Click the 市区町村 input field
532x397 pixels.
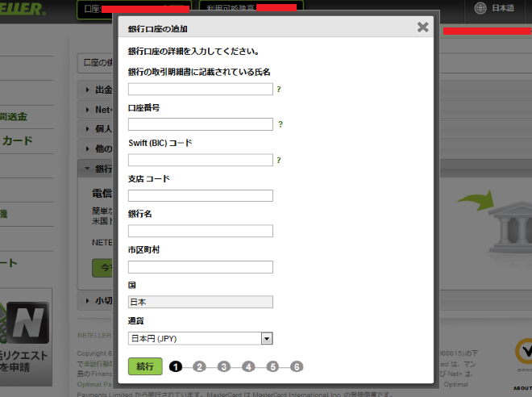pyautogui.click(x=201, y=267)
